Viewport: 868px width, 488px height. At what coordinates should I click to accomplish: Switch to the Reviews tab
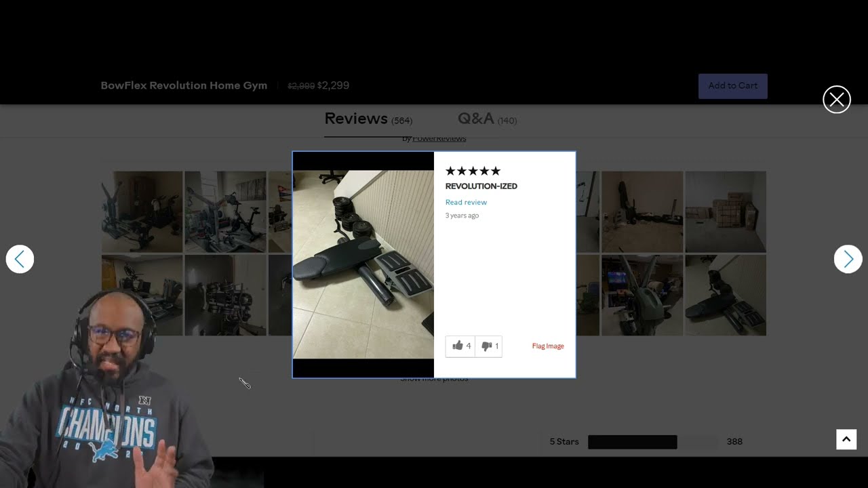pos(368,119)
